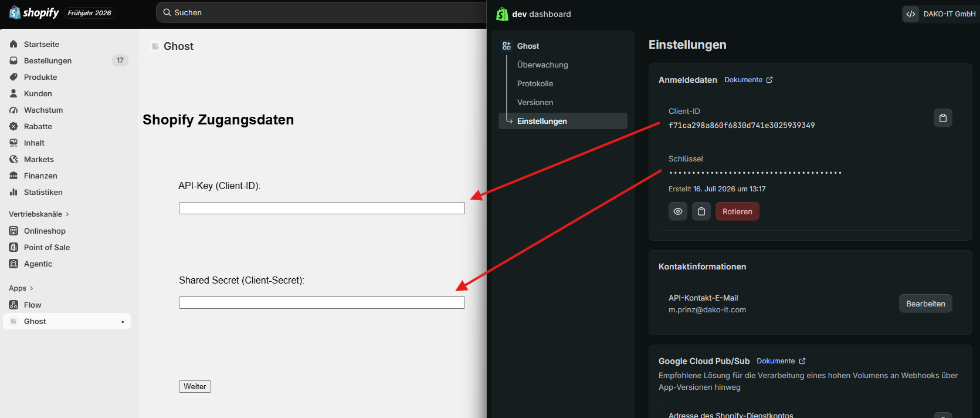Viewport: 980px width, 418px height.
Task: Click the Point of Sale icon
Action: (13, 247)
